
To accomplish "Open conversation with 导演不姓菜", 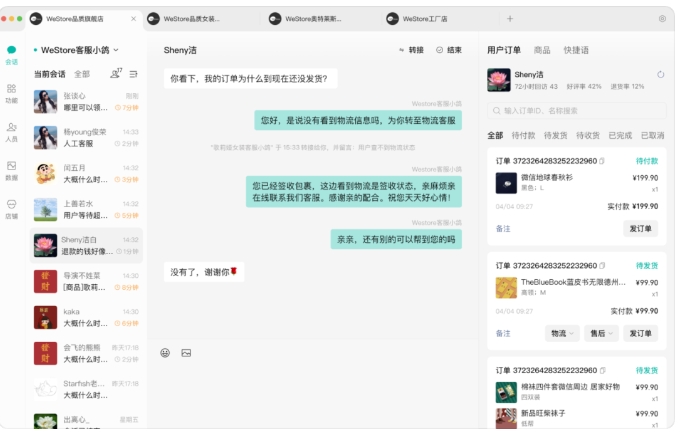I will coord(86,281).
